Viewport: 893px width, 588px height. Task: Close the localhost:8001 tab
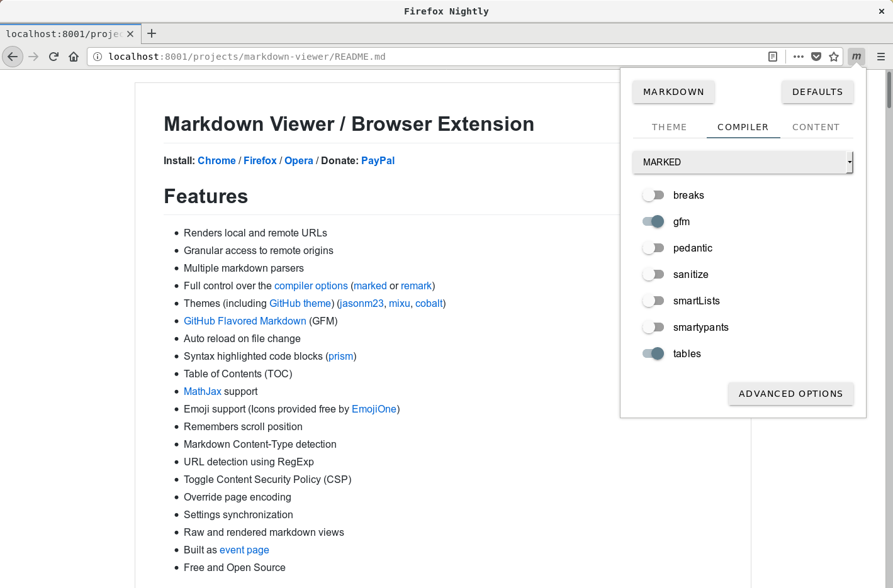pyautogui.click(x=130, y=34)
